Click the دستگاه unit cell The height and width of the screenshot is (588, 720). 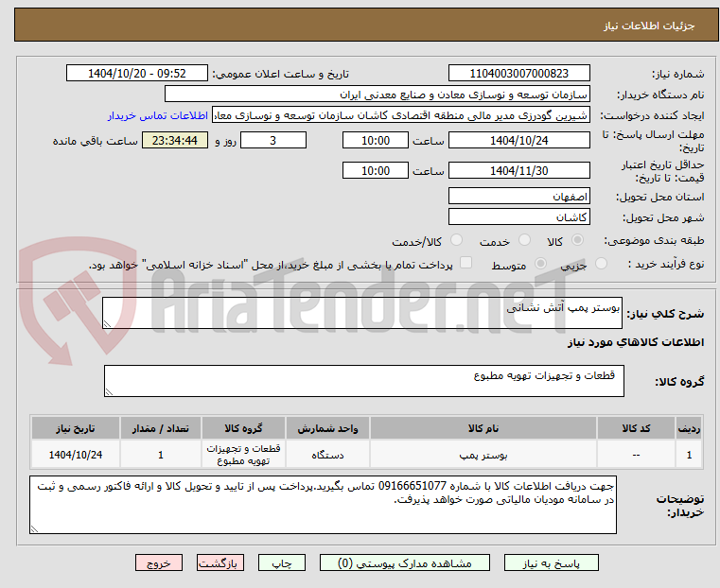coord(327,455)
